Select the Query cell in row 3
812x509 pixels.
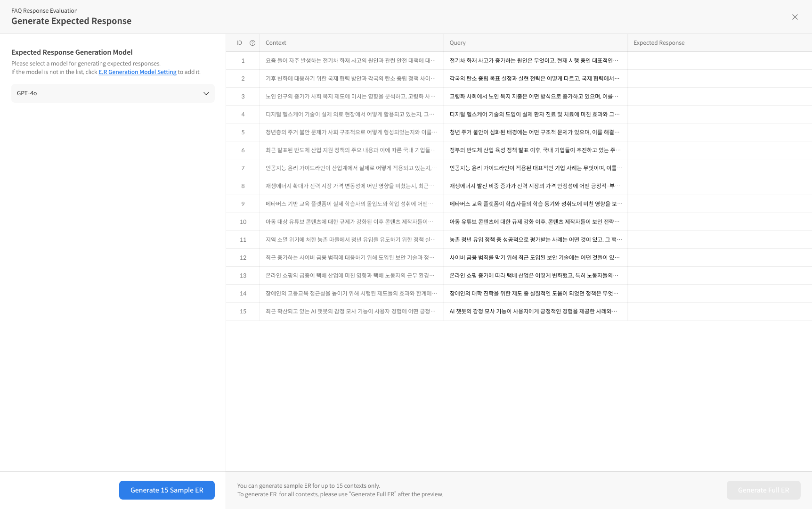(535, 97)
